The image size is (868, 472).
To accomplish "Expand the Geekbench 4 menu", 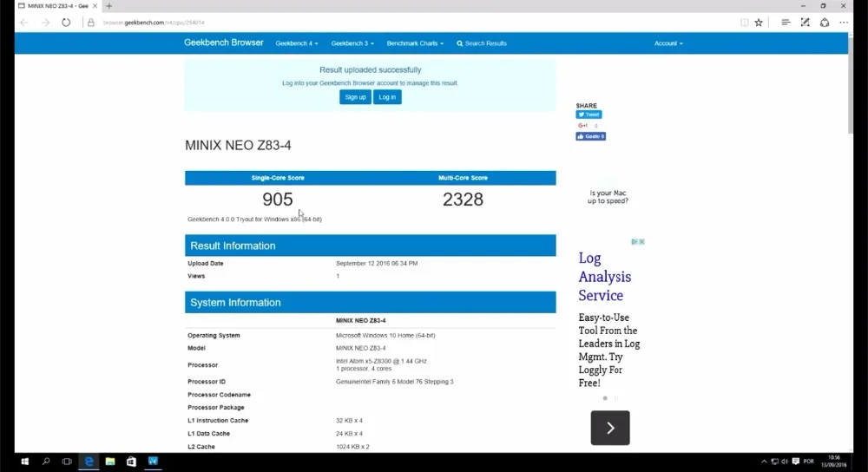I will point(297,43).
